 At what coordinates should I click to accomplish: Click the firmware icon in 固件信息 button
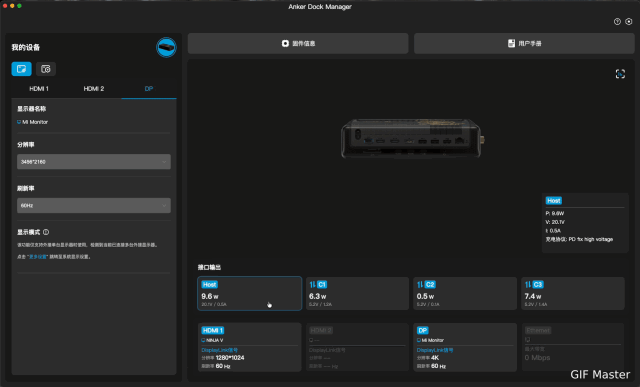pos(285,43)
